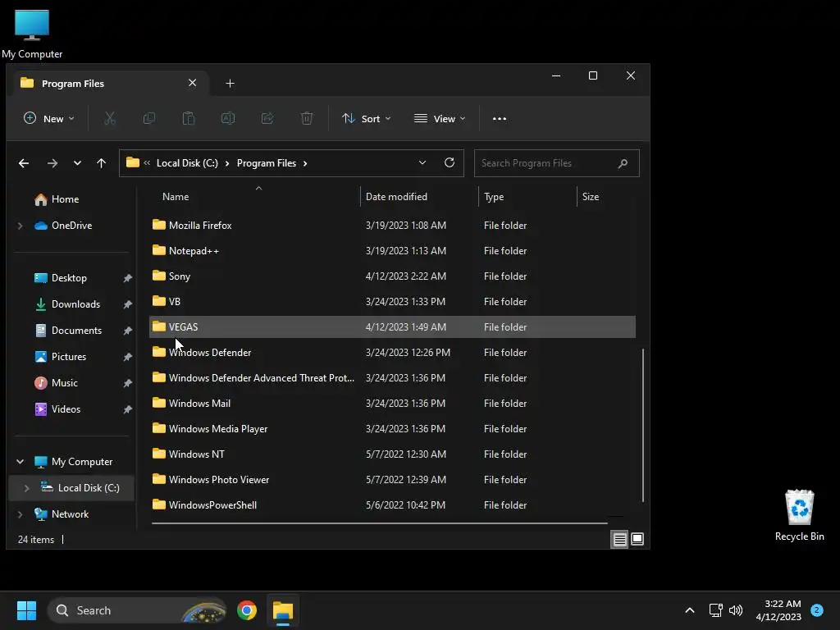
Task: Select the Windows Defender folder
Action: (x=392, y=353)
